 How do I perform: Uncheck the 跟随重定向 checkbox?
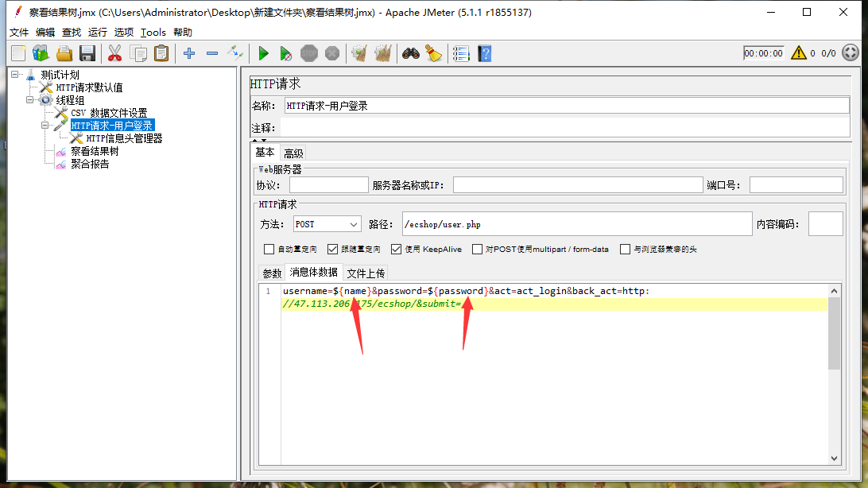[x=333, y=250]
